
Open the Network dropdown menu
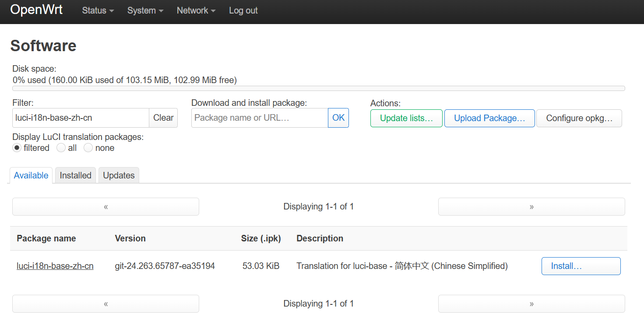(x=196, y=10)
